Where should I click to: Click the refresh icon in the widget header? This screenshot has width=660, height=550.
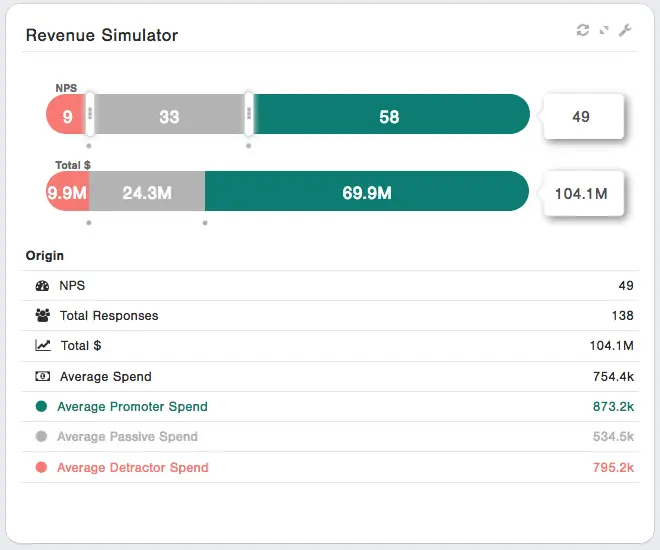pyautogui.click(x=583, y=31)
